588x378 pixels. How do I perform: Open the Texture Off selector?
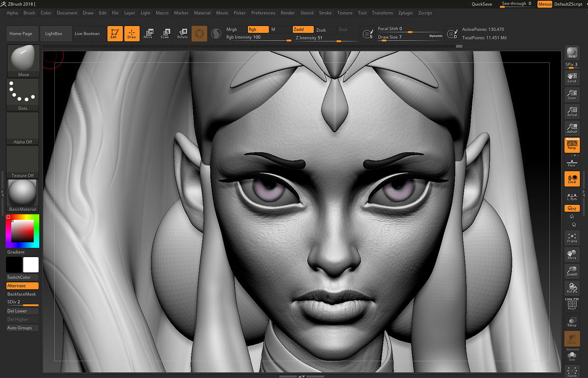click(x=23, y=163)
